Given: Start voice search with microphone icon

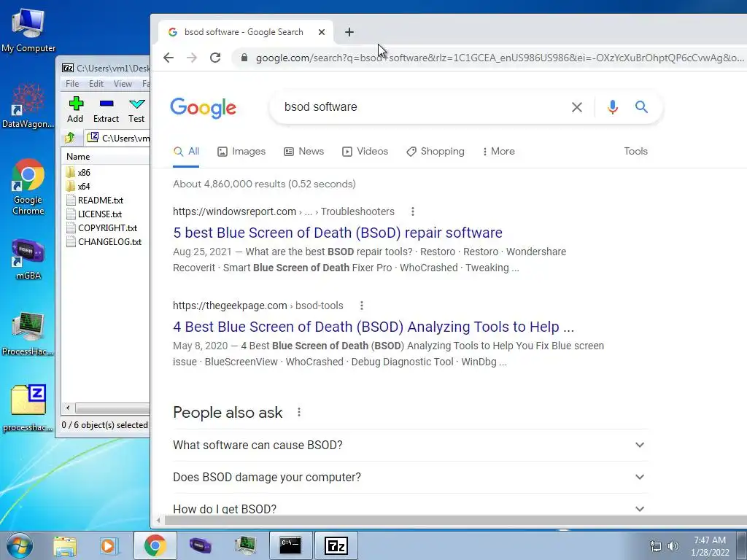Looking at the screenshot, I should tap(613, 107).
